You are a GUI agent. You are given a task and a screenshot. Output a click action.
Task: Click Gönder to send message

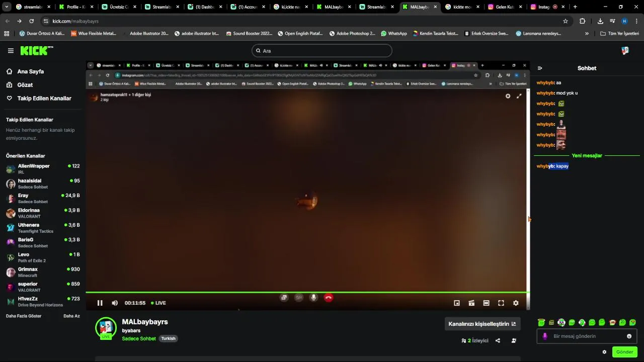coord(624,352)
